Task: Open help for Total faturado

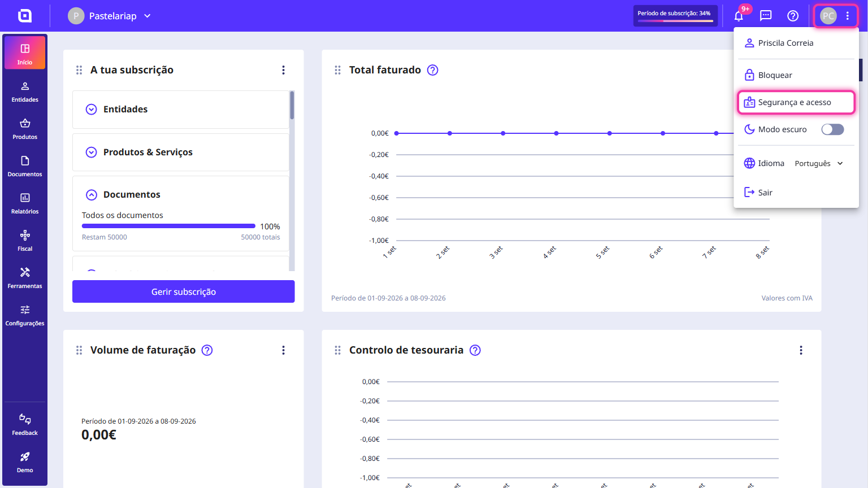Action: 433,70
